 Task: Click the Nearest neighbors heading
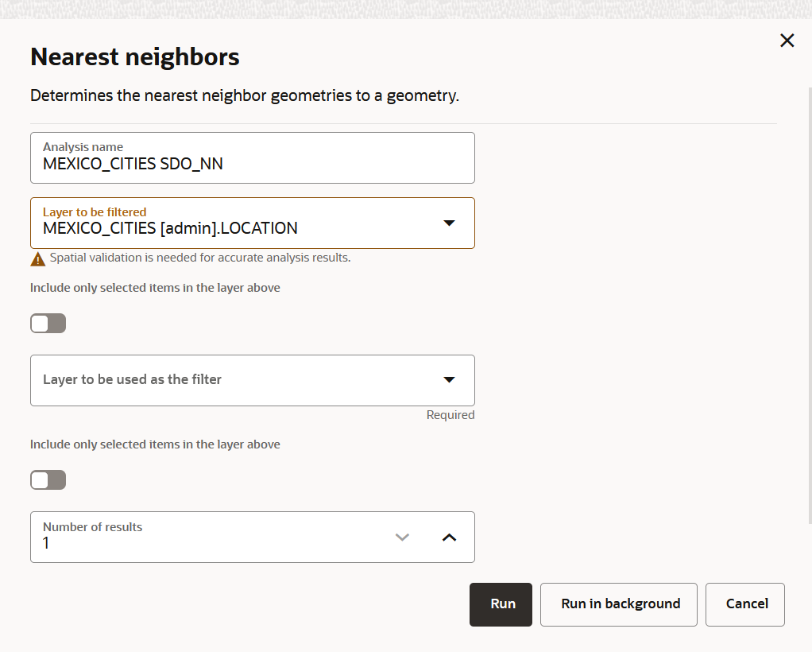(134, 56)
